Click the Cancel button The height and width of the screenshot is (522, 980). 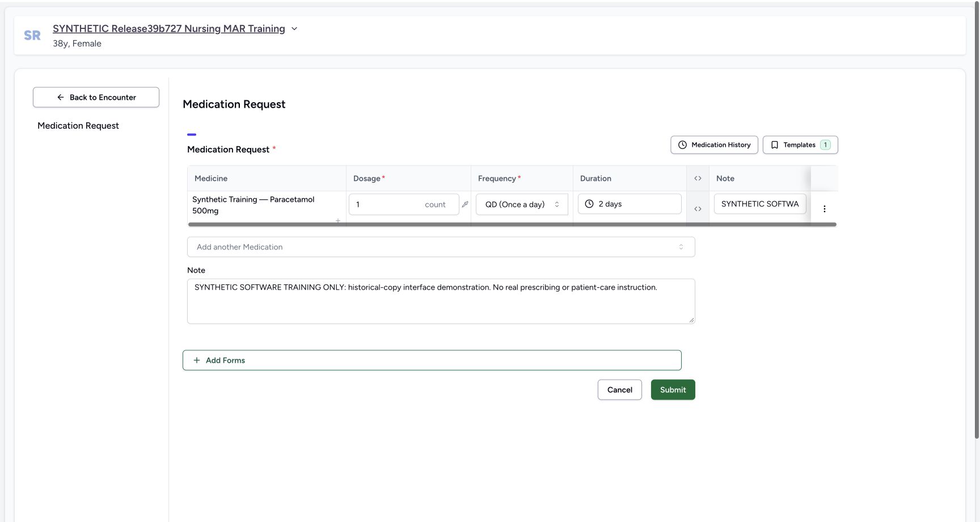coord(620,390)
